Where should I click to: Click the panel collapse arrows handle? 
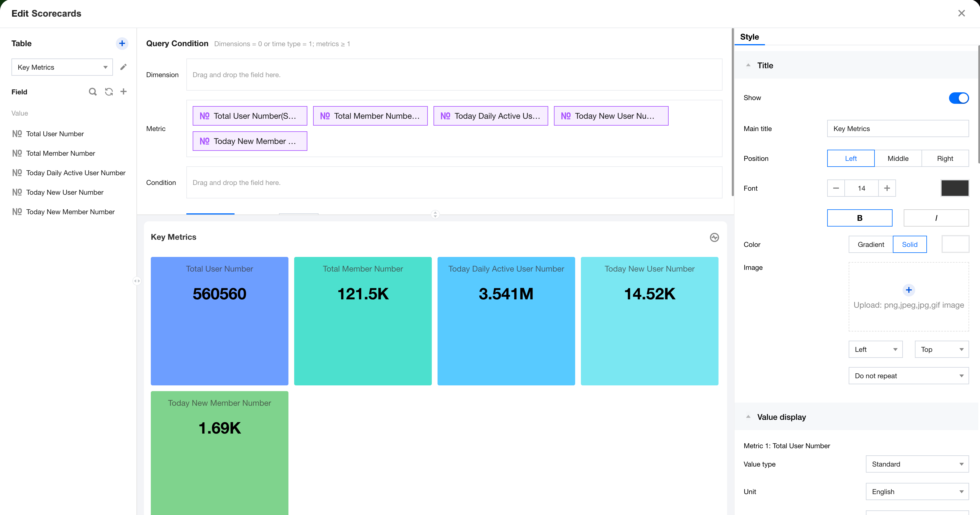click(137, 281)
